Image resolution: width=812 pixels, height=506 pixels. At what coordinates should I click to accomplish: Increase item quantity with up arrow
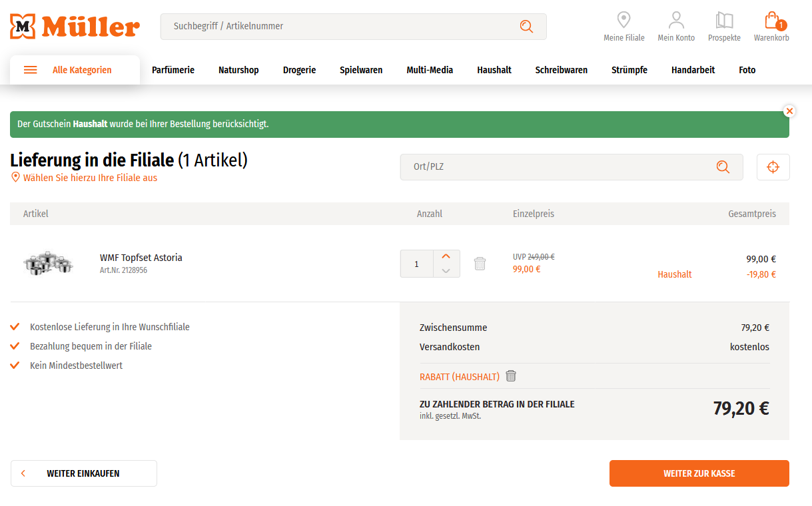click(x=446, y=256)
